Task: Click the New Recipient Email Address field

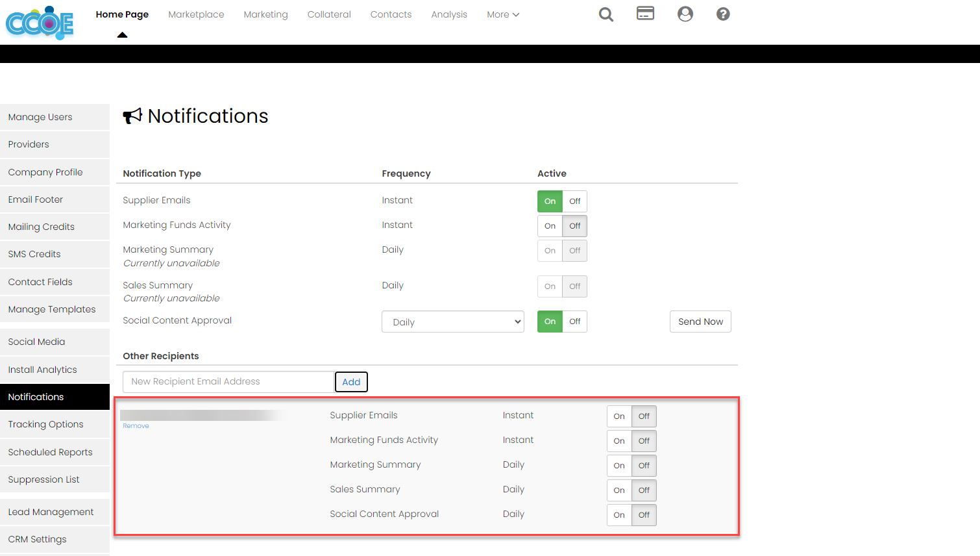Action: tap(228, 381)
